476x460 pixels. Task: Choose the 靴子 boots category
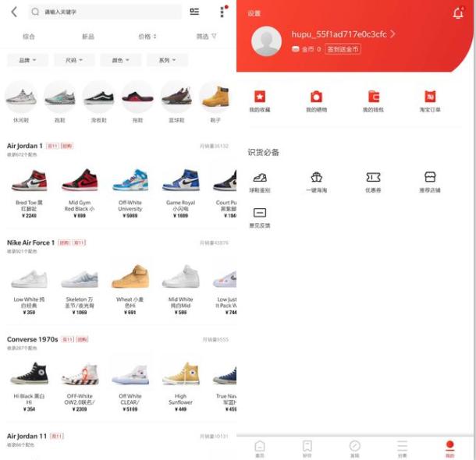tap(215, 102)
